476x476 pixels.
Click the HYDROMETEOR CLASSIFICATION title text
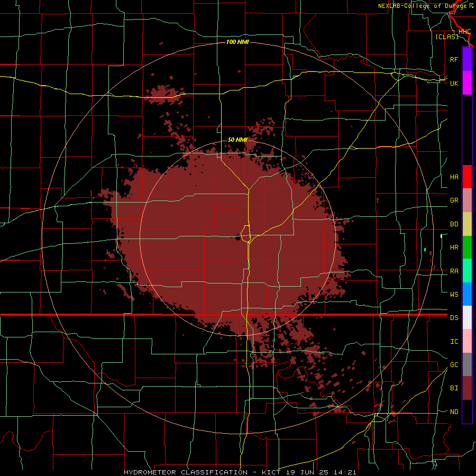(186, 472)
